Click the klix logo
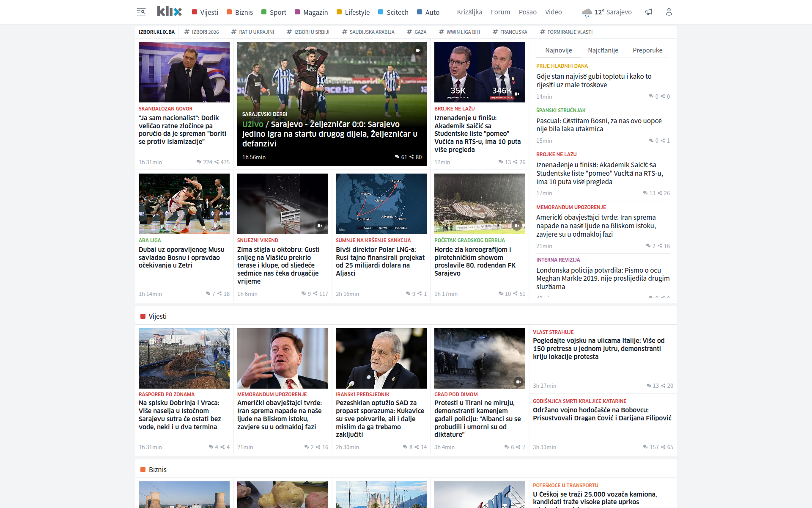Screen dimensions: 812x508 (169, 11)
